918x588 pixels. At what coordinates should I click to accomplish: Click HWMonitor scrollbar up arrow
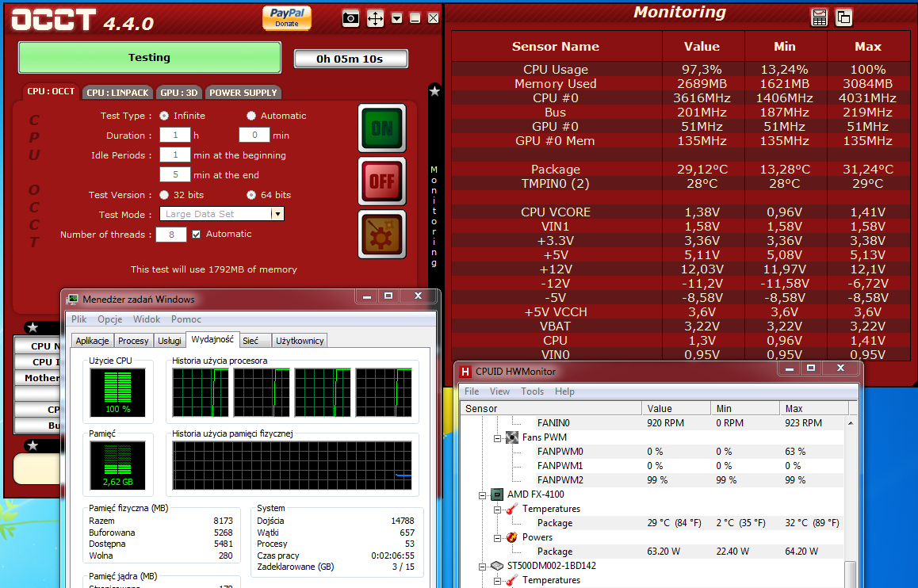pyautogui.click(x=850, y=423)
